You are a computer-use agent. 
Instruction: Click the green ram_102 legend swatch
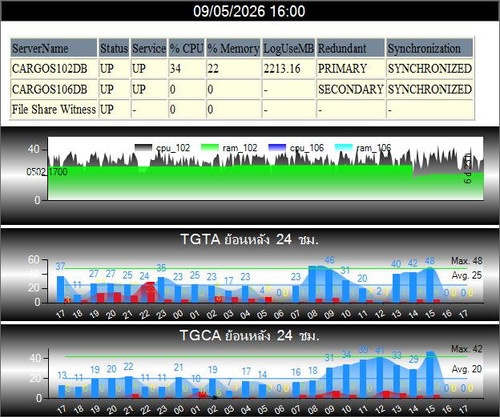point(210,148)
